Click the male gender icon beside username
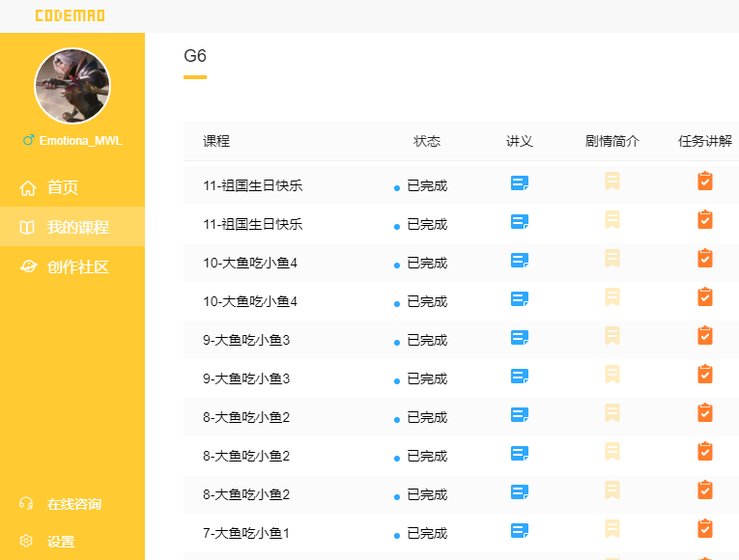Image resolution: width=739 pixels, height=560 pixels. tap(29, 140)
